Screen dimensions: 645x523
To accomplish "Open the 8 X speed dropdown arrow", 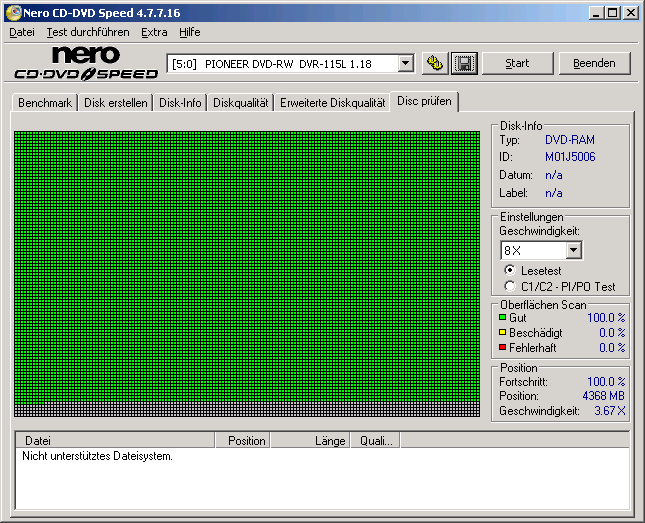I will (573, 250).
